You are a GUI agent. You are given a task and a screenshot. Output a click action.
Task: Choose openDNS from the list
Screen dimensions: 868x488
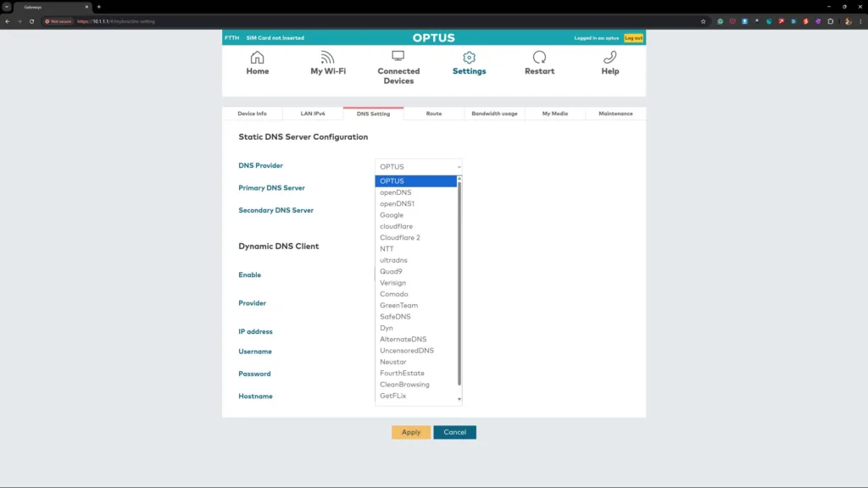415,192
